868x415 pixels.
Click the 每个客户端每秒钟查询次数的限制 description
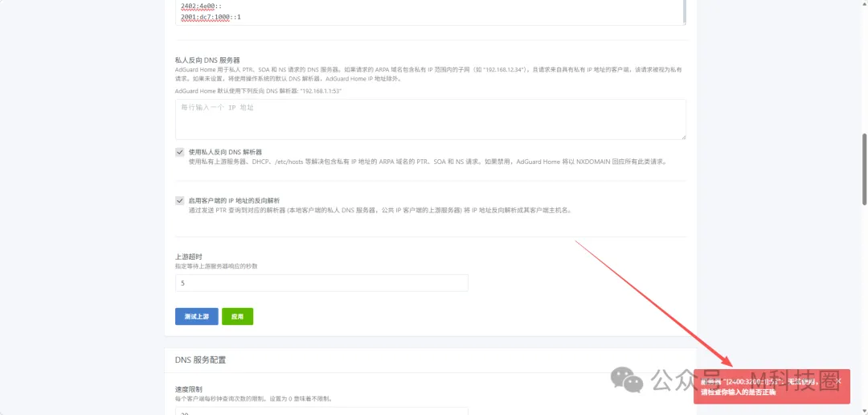click(253, 399)
